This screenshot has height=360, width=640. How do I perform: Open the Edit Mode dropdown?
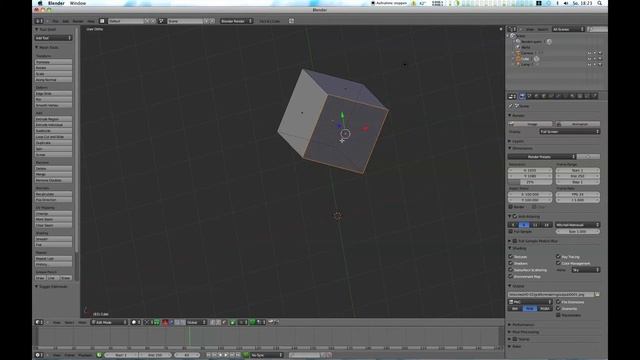tap(109, 322)
